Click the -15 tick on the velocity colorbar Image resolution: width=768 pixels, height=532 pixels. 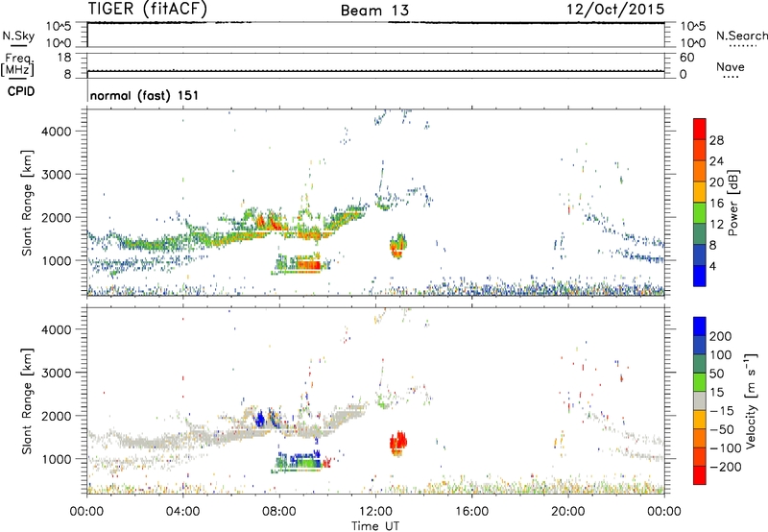pos(722,410)
